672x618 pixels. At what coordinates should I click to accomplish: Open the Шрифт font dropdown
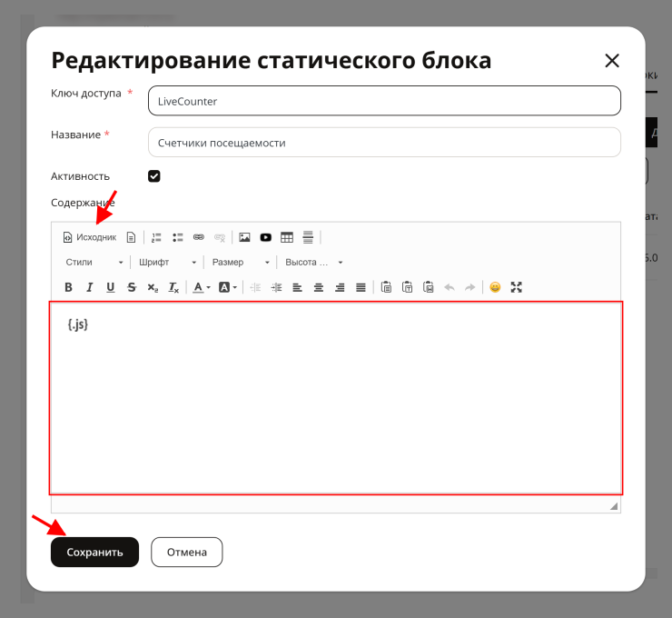(x=167, y=262)
